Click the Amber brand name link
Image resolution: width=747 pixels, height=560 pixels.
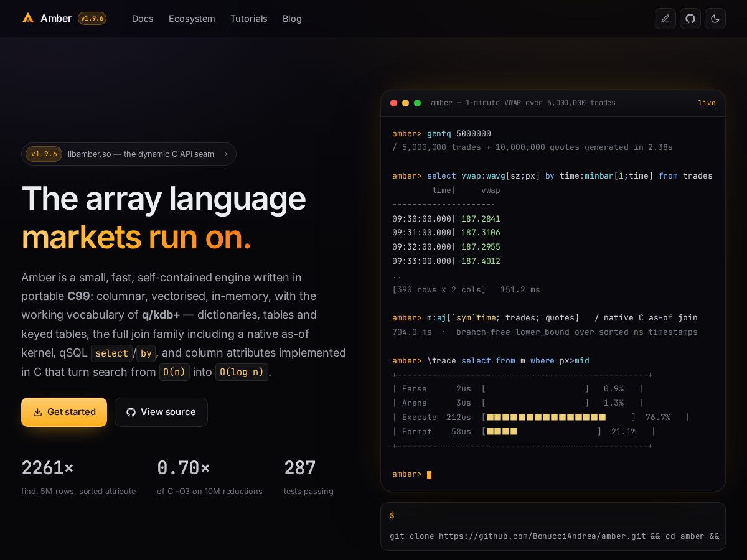click(x=56, y=19)
